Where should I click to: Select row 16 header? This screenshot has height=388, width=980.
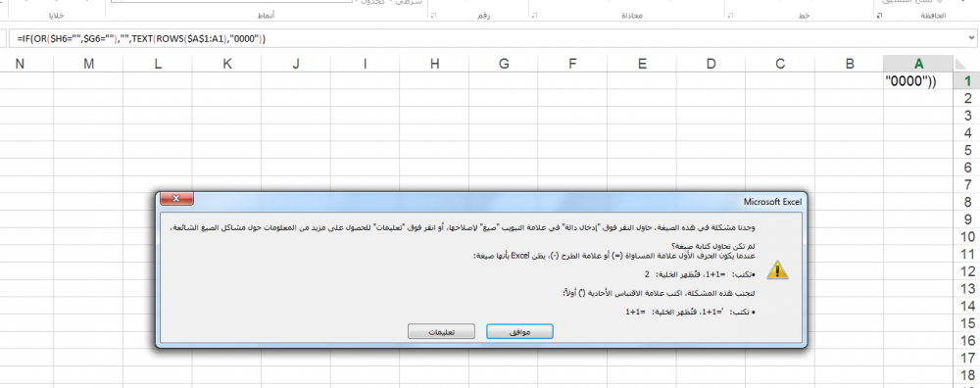point(967,341)
